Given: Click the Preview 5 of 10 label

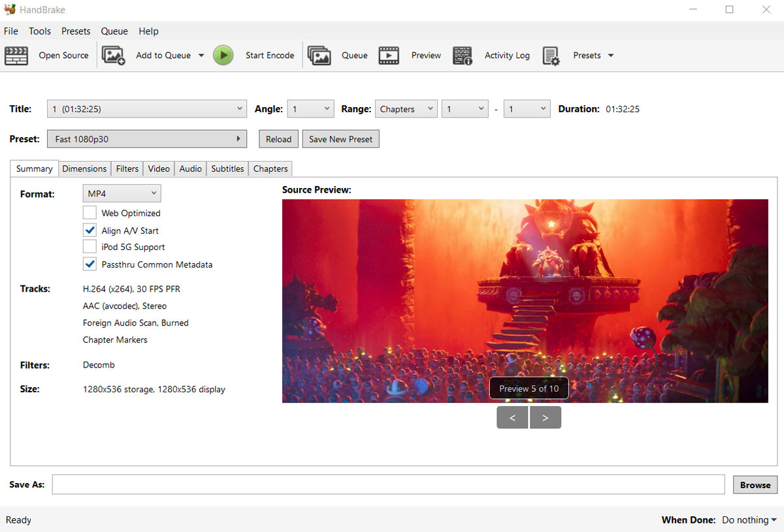Looking at the screenshot, I should pos(529,388).
